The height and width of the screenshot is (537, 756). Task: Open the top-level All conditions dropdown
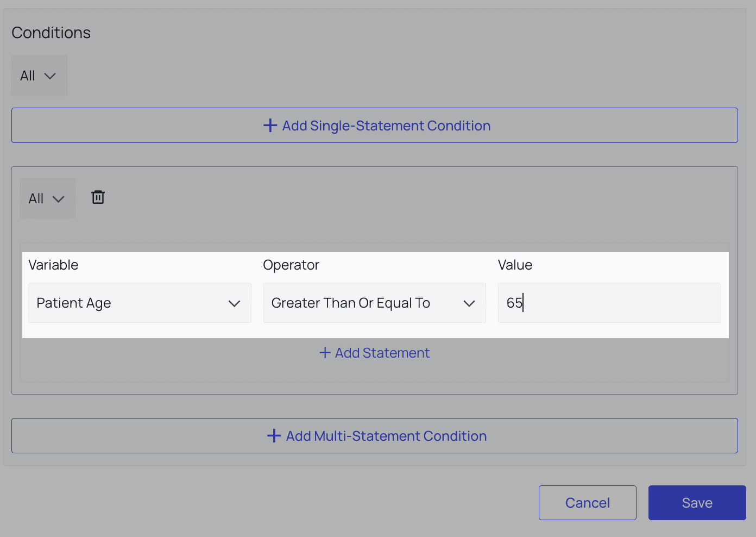click(39, 76)
